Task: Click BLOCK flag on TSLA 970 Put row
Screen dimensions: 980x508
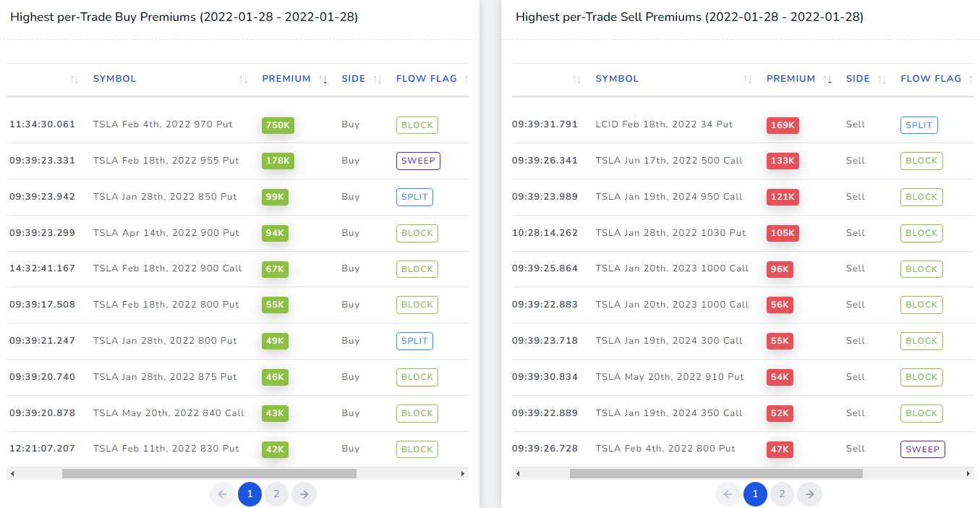Action: (417, 125)
